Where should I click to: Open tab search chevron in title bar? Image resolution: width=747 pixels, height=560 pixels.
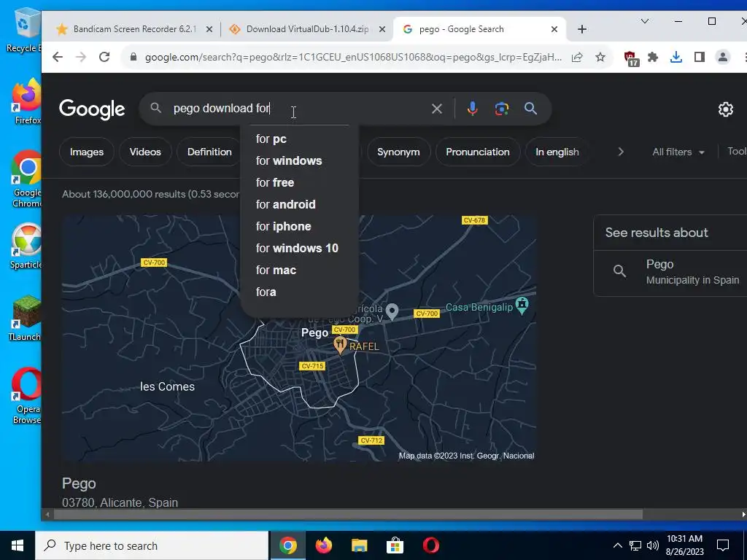click(x=645, y=21)
